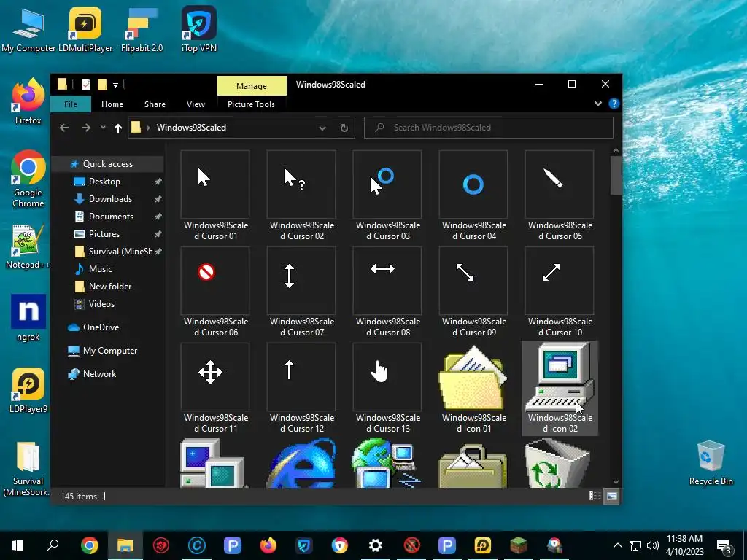Open Recycle Bin on desktop
This screenshot has width=747, height=560.
point(711,463)
